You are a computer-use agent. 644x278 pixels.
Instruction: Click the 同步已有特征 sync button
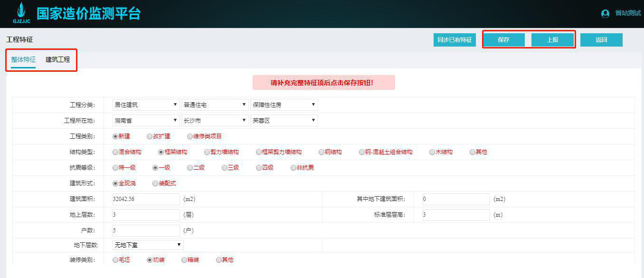454,39
